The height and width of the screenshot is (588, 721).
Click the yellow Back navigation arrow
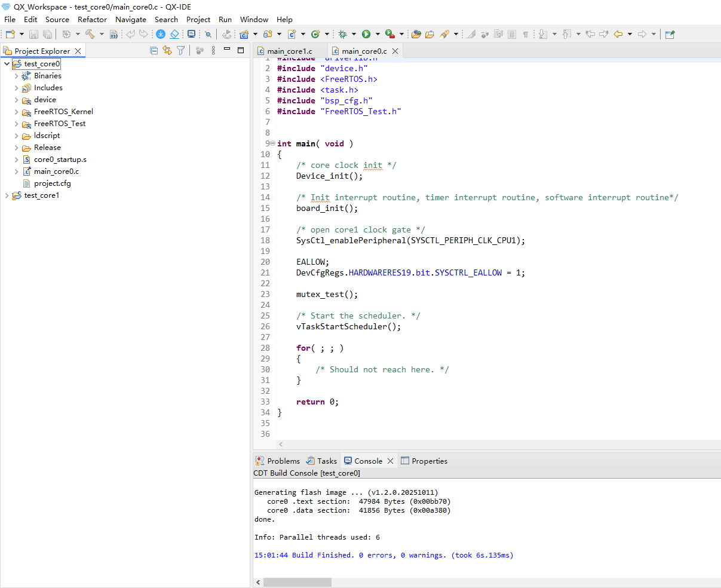pyautogui.click(x=618, y=35)
